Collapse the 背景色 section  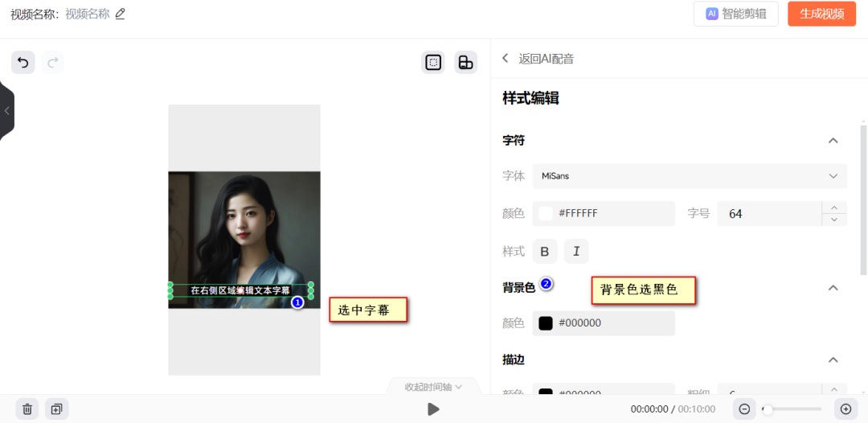[833, 288]
